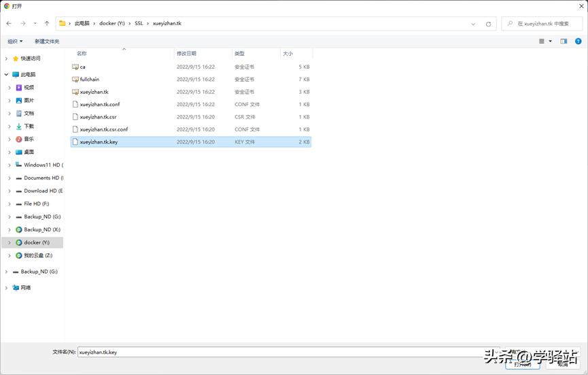This screenshot has width=588, height=375.
Task: Expand the 视频 tree node
Action: tap(10, 88)
